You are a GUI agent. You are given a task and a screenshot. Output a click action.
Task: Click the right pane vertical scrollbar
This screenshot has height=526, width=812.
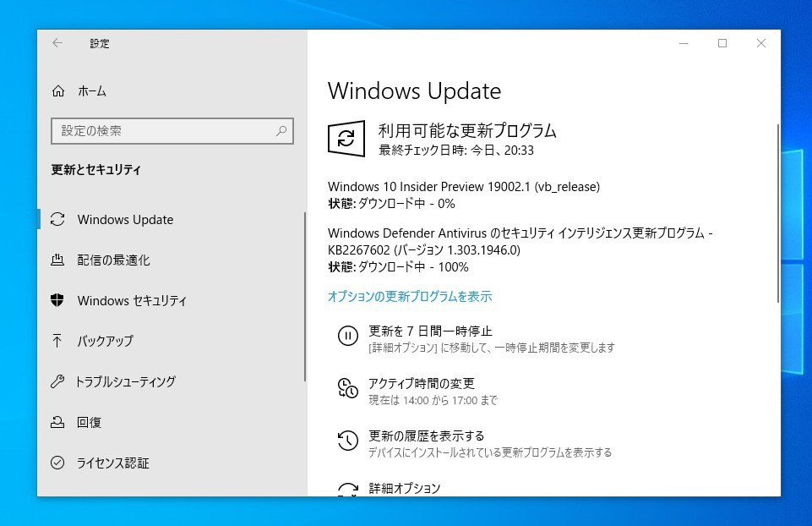coord(778,213)
